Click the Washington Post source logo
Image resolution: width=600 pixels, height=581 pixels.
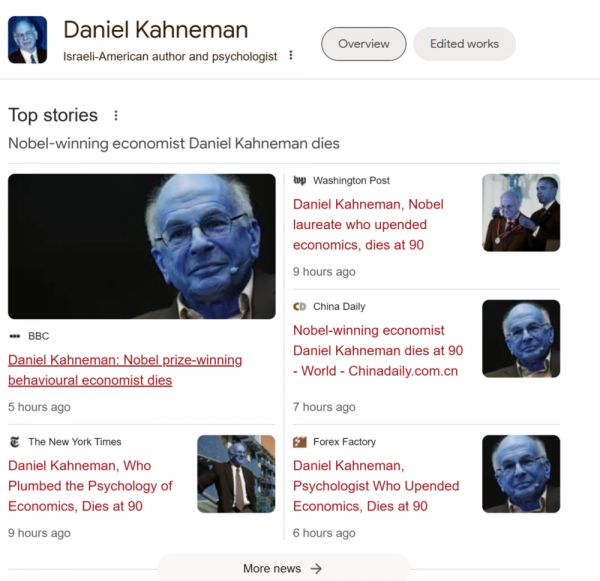coord(300,180)
